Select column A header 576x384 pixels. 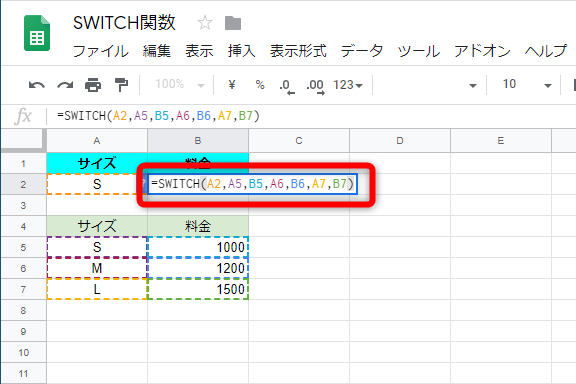click(x=97, y=141)
